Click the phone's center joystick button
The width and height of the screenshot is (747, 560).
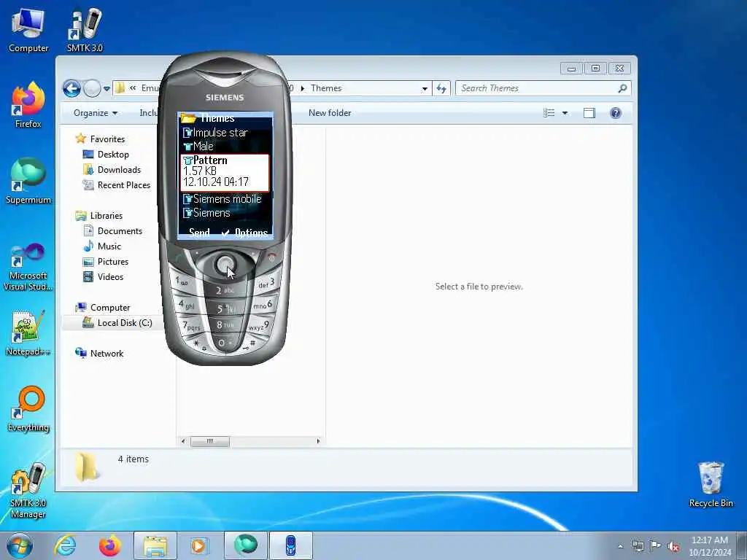point(224,265)
